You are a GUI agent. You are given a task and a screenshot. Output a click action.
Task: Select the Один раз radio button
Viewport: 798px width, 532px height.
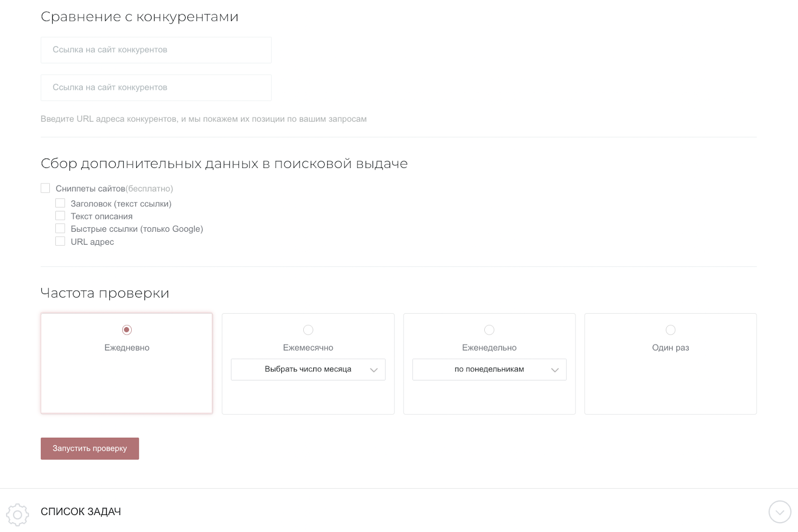tap(671, 330)
